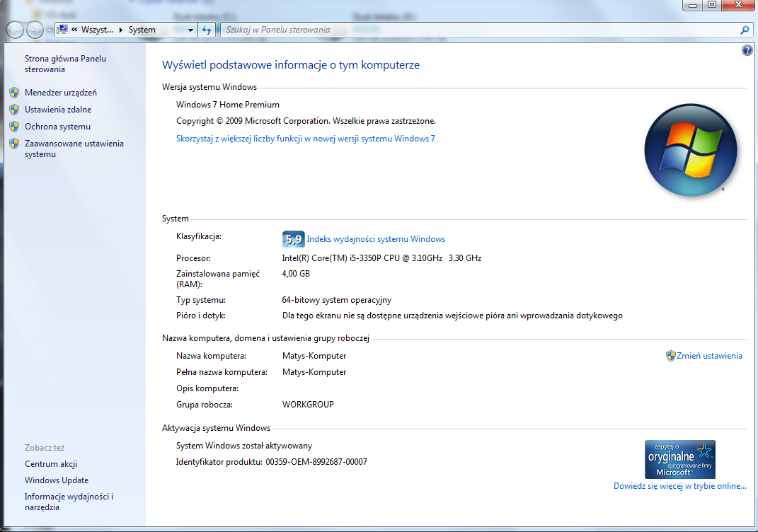Click the text '64-bitowy system operacyjny'
The height and width of the screenshot is (532, 758).
pos(336,300)
